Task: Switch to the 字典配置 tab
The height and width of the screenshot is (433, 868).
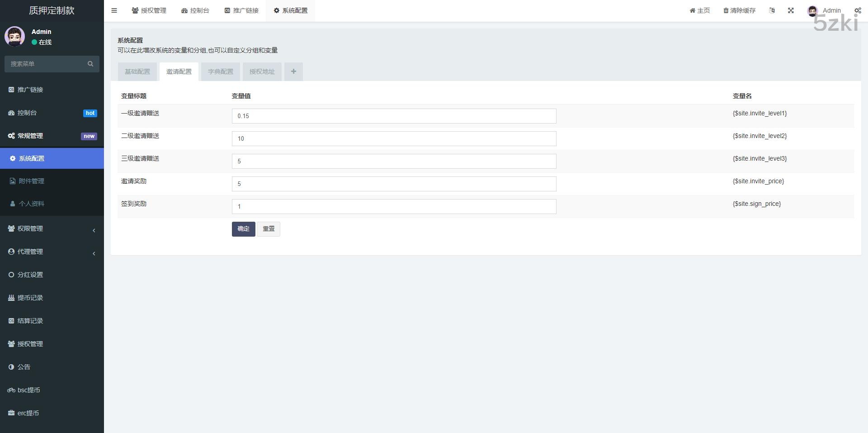Action: (221, 71)
